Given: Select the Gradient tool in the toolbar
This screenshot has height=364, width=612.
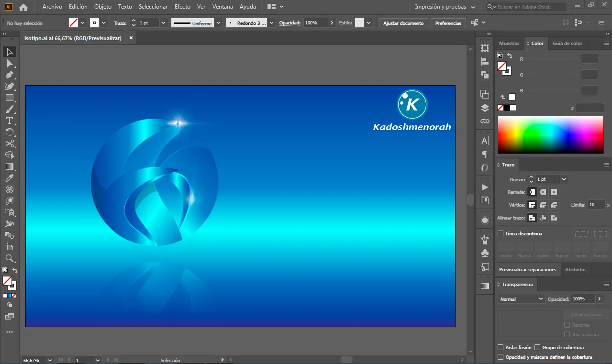Looking at the screenshot, I should 9,167.
